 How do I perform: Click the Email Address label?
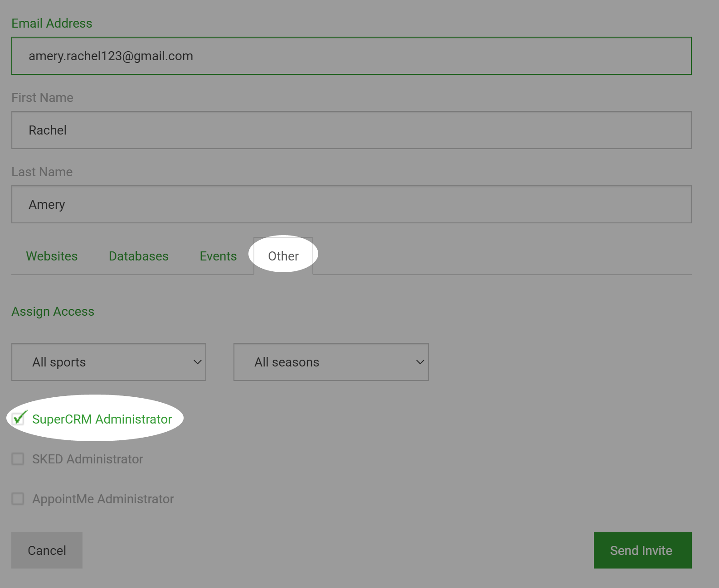[x=52, y=23]
